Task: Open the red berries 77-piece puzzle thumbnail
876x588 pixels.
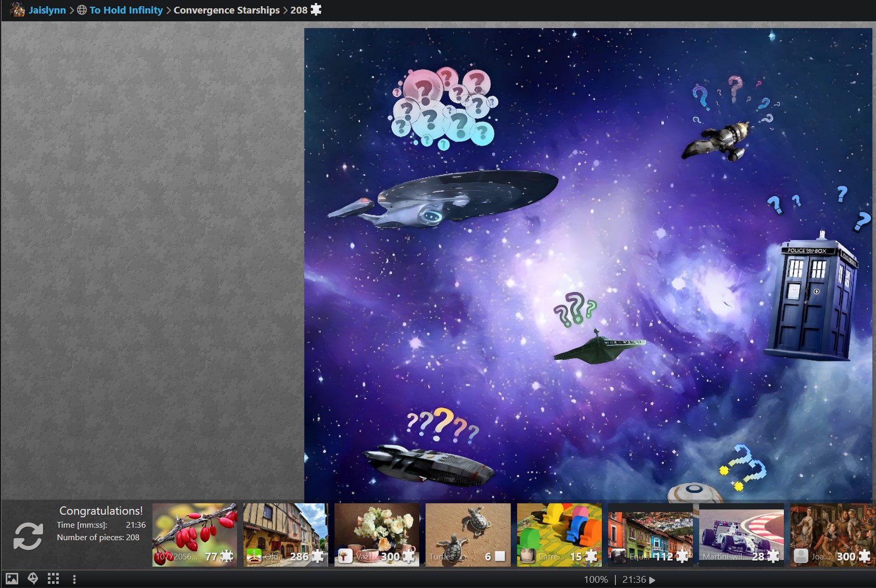Action: (x=195, y=534)
